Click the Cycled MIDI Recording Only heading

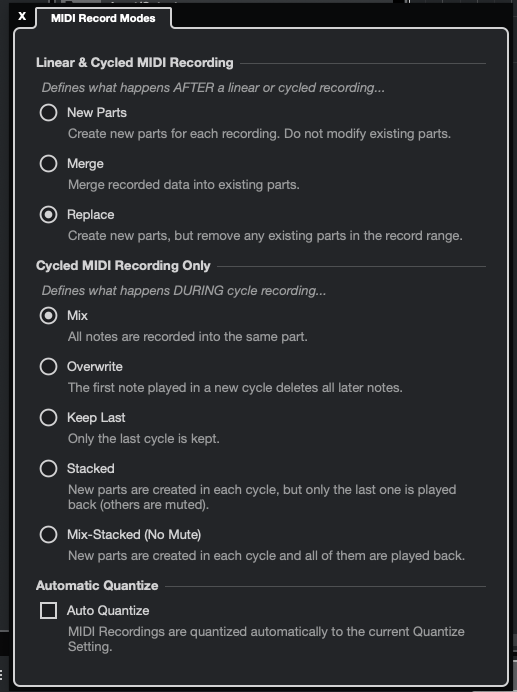coord(123,266)
